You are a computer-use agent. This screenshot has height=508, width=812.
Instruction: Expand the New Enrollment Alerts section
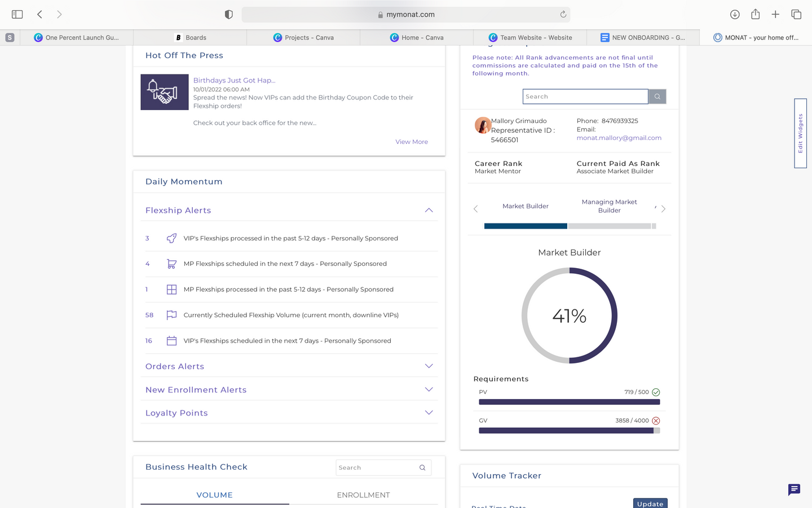[429, 389]
